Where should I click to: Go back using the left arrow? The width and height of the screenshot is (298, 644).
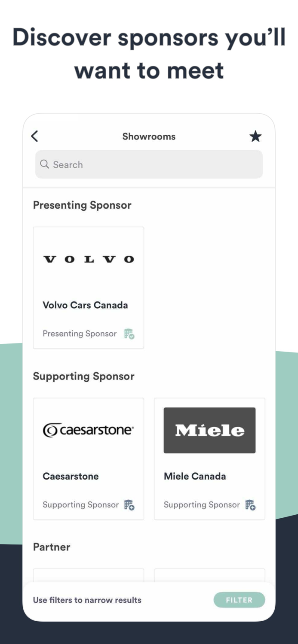(35, 137)
